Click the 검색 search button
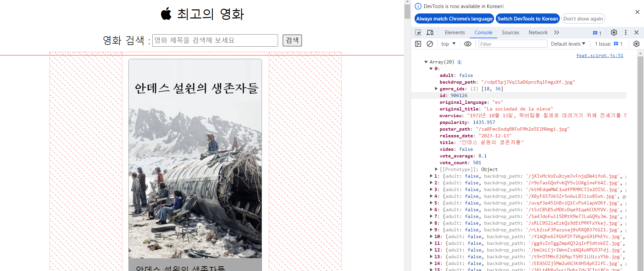This screenshot has width=644, height=271. pyautogui.click(x=292, y=40)
